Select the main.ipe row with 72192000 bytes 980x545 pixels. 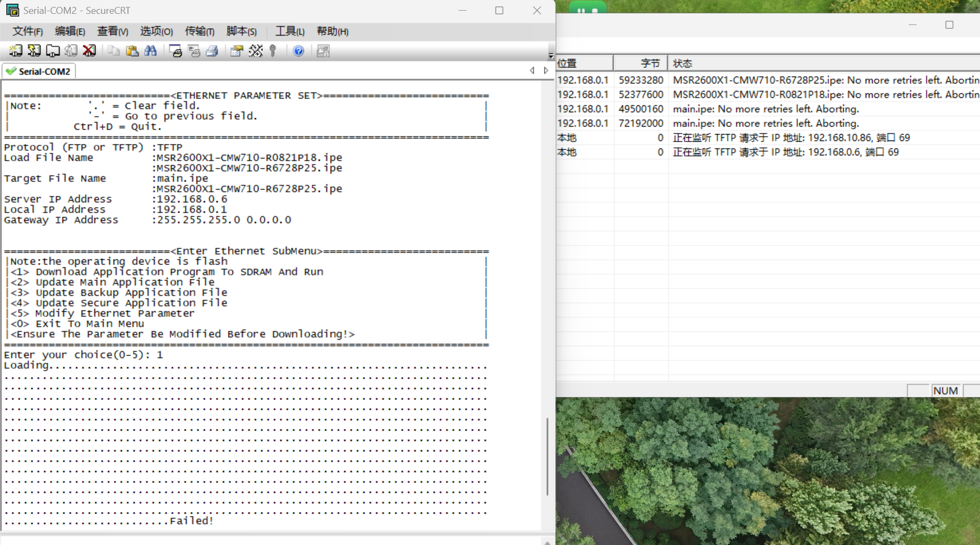pyautogui.click(x=768, y=123)
